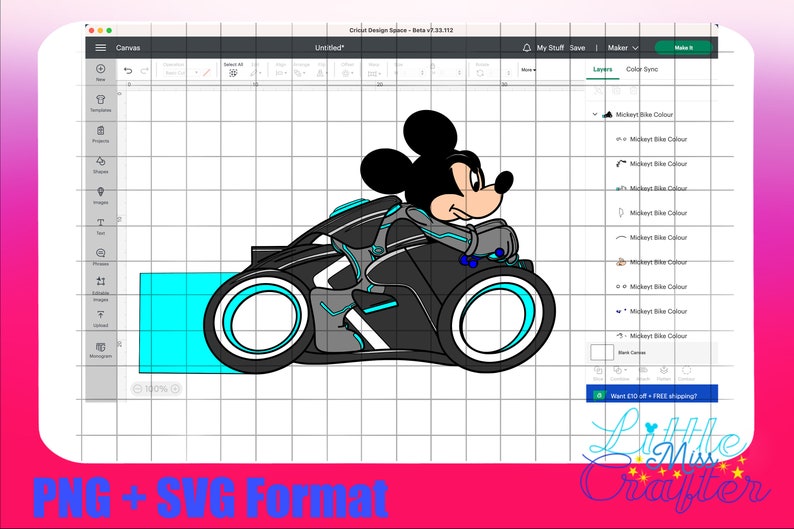Open the notifications bell
Viewport: 794px width, 529px height.
[527, 48]
